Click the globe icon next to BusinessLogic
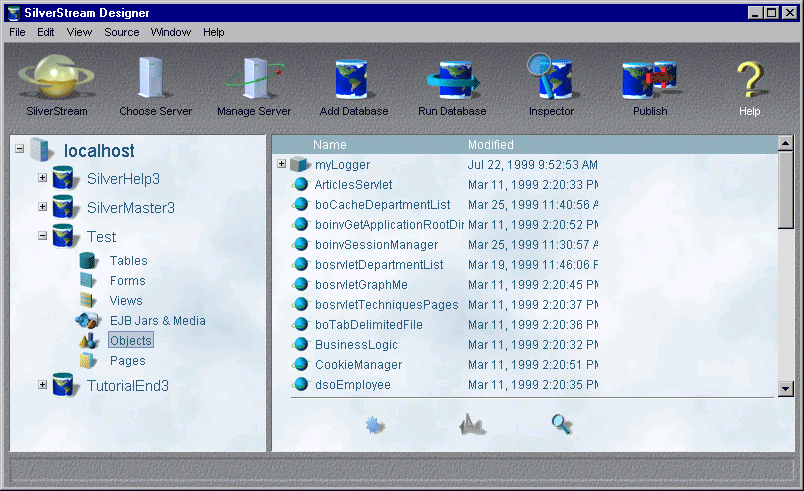 (300, 344)
